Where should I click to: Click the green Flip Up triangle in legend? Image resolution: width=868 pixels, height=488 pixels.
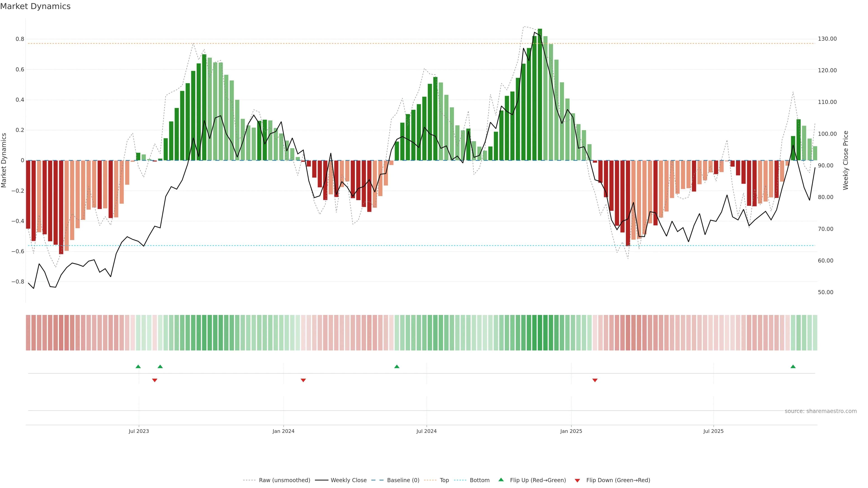pos(501,480)
